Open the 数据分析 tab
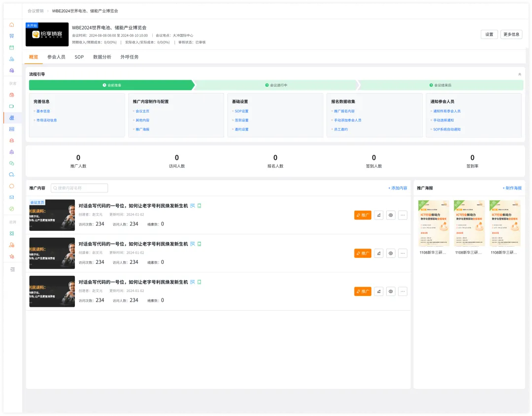The width and height of the screenshot is (532, 416). click(102, 57)
